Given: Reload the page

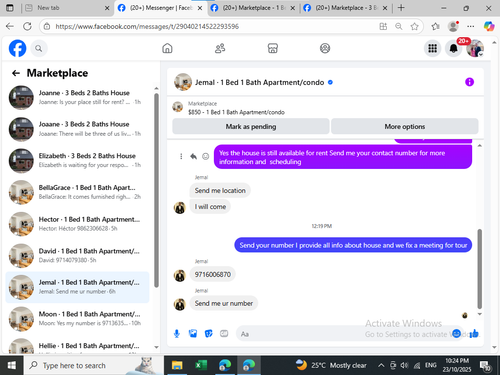Looking at the screenshot, I should click(28, 26).
